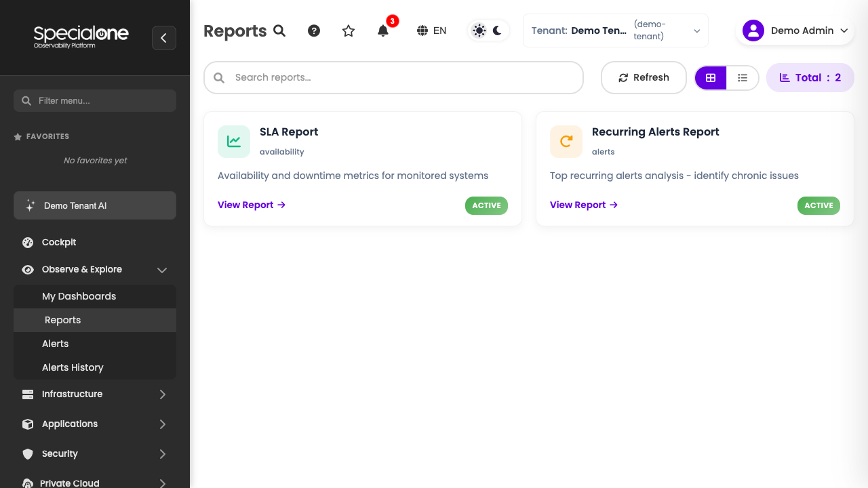Click the Total : 2 badge
This screenshot has width=868, height=488.
point(810,77)
